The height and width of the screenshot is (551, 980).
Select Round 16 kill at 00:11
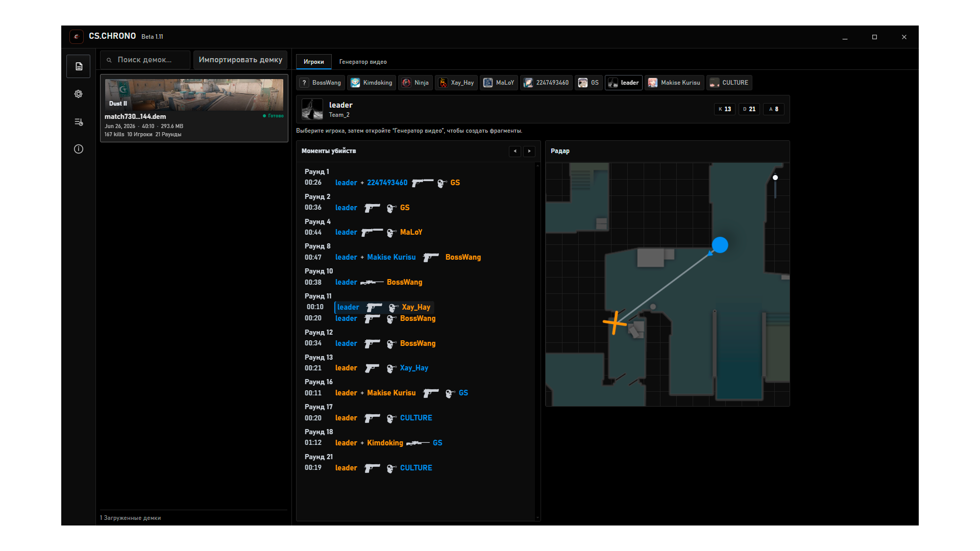[386, 393]
